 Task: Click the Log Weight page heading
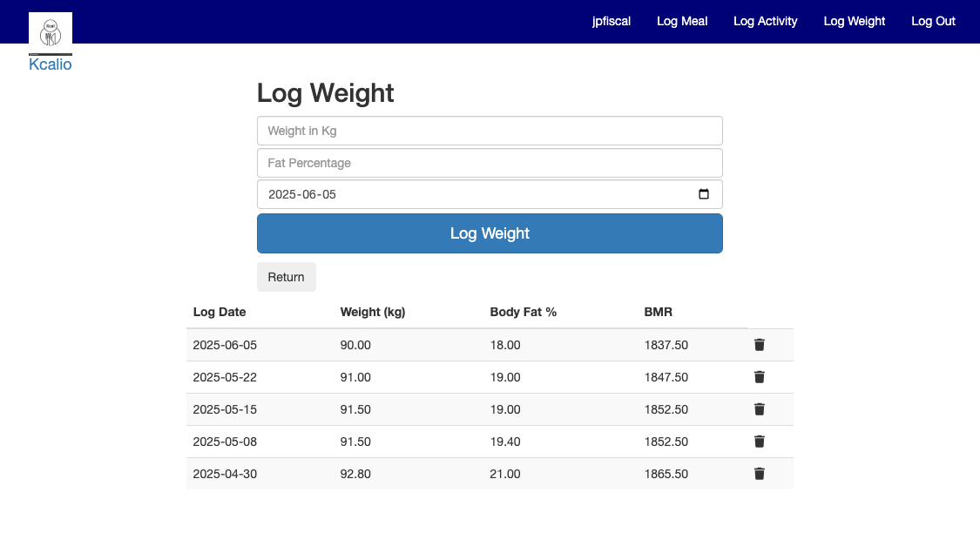coord(326,93)
